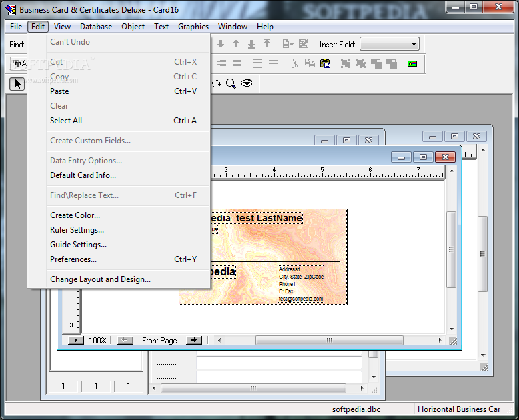Close the open Edit menu
The width and height of the screenshot is (519, 420).
coord(38,27)
